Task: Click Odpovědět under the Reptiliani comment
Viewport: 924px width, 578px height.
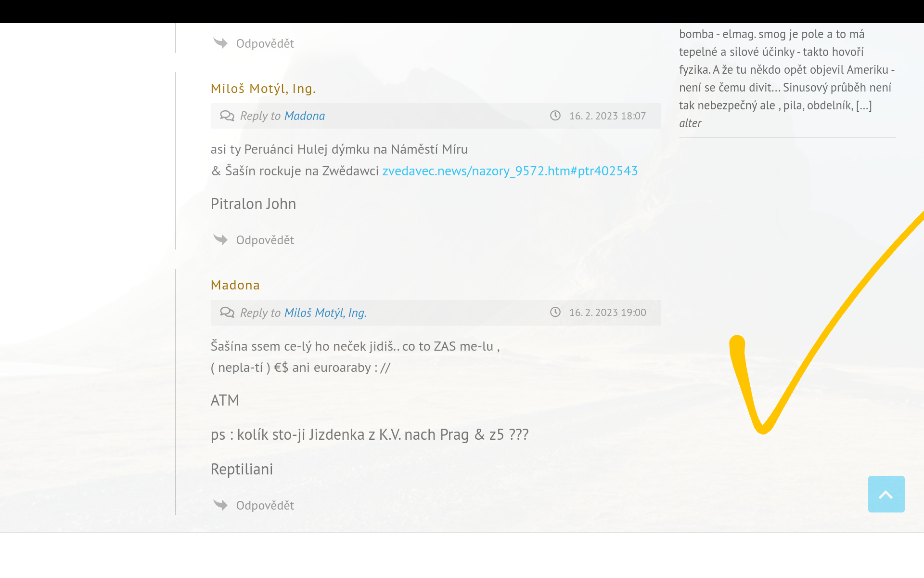Action: click(265, 505)
